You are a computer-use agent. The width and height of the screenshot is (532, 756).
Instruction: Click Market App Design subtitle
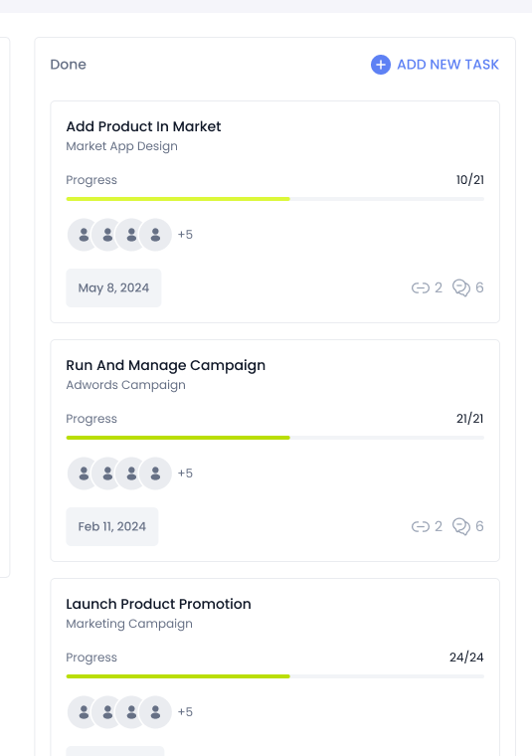[x=122, y=146]
